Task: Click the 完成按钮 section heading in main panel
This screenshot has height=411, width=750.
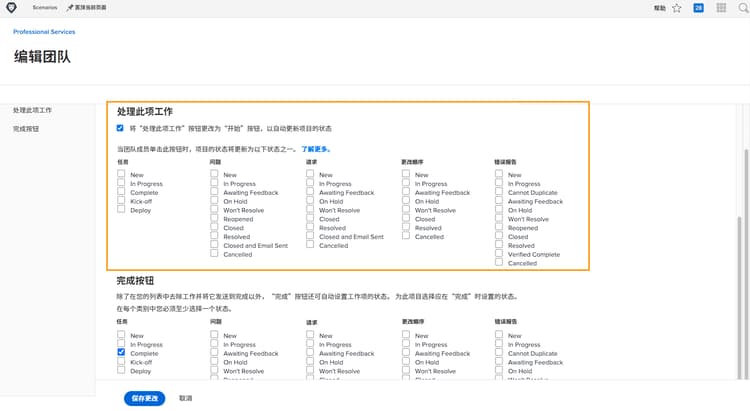Action: [x=135, y=281]
